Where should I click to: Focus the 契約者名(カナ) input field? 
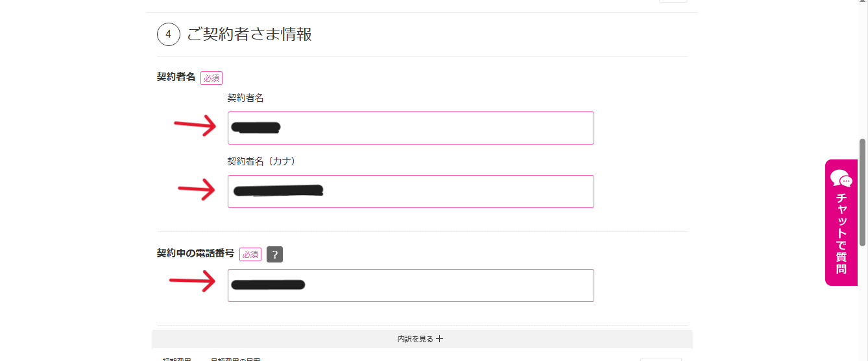pos(411,191)
